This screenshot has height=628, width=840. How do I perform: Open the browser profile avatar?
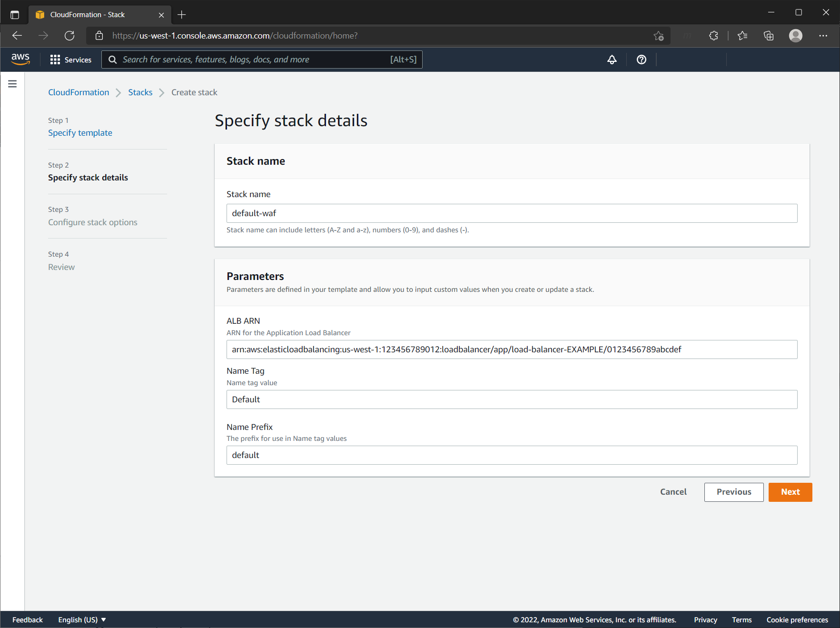(795, 36)
